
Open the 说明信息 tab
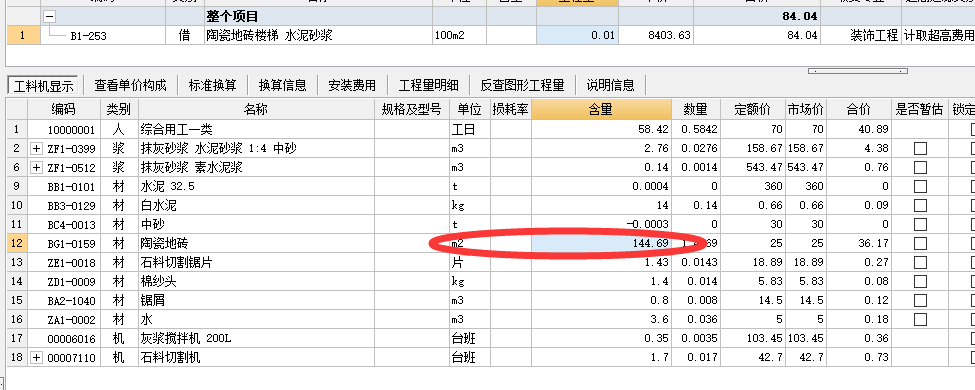point(611,85)
